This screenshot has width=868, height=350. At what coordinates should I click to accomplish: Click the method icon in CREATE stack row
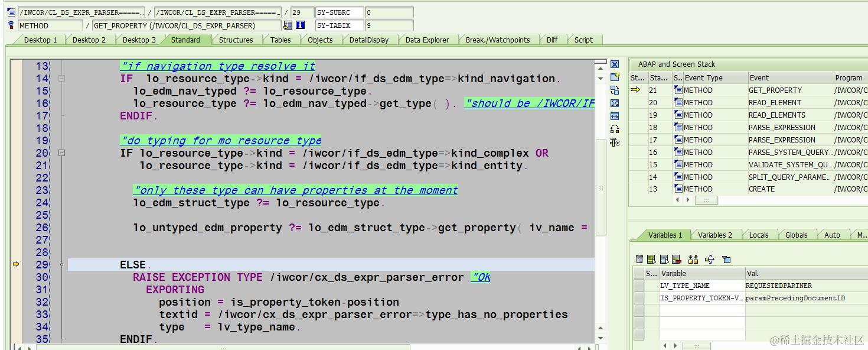tap(678, 189)
